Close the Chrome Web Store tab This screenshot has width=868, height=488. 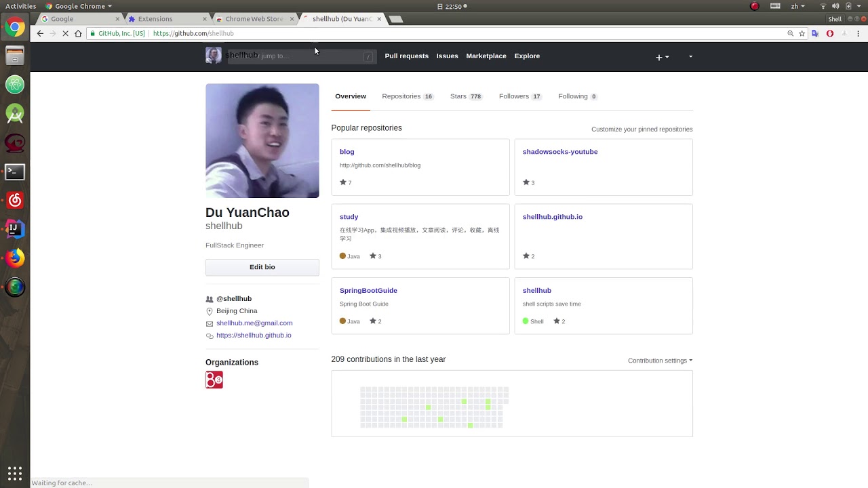tap(292, 19)
